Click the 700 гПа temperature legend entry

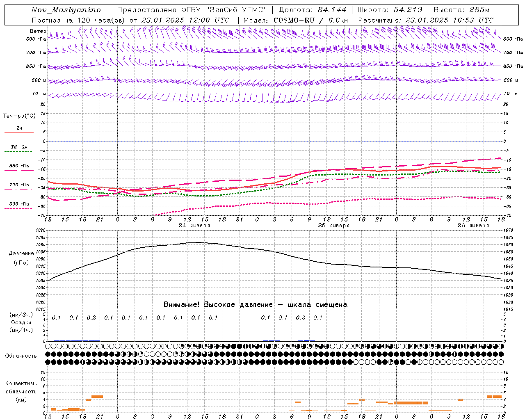(19, 185)
